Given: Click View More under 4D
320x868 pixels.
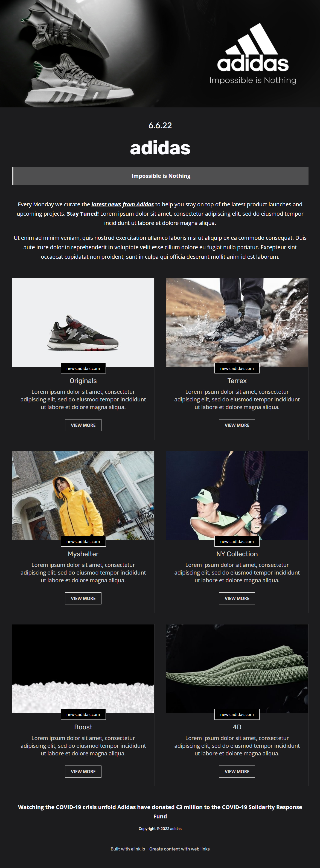Looking at the screenshot, I should pyautogui.click(x=237, y=772).
